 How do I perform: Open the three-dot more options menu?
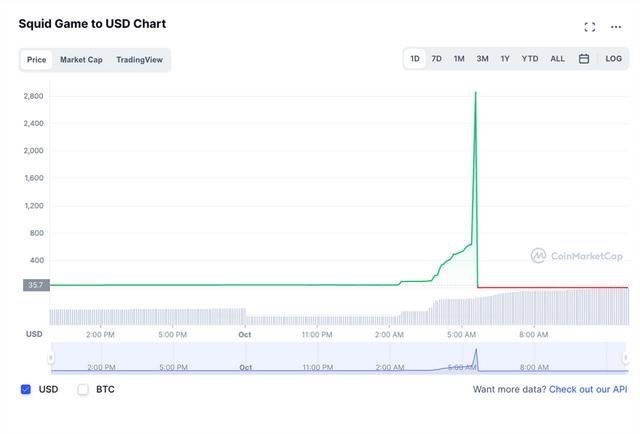pyautogui.click(x=616, y=27)
